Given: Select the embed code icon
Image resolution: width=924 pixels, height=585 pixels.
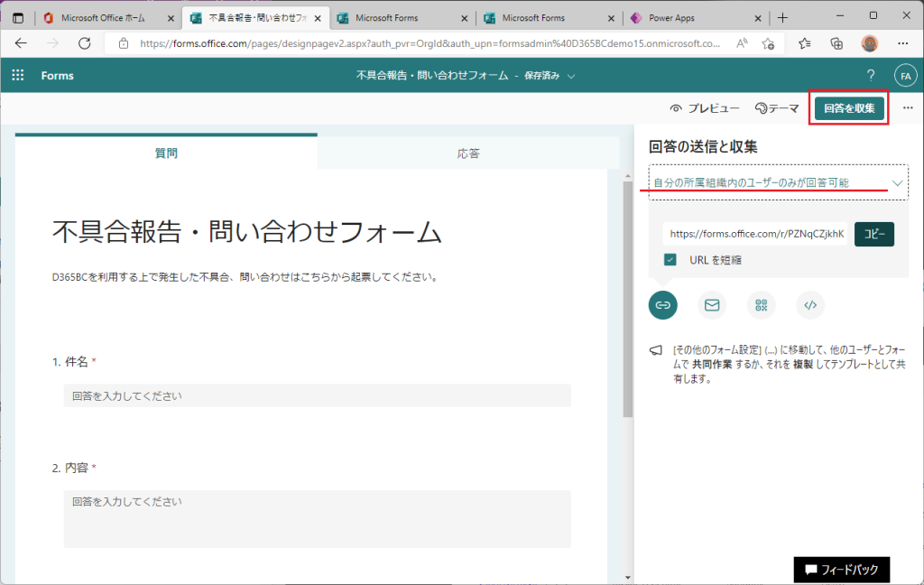Looking at the screenshot, I should click(x=810, y=305).
